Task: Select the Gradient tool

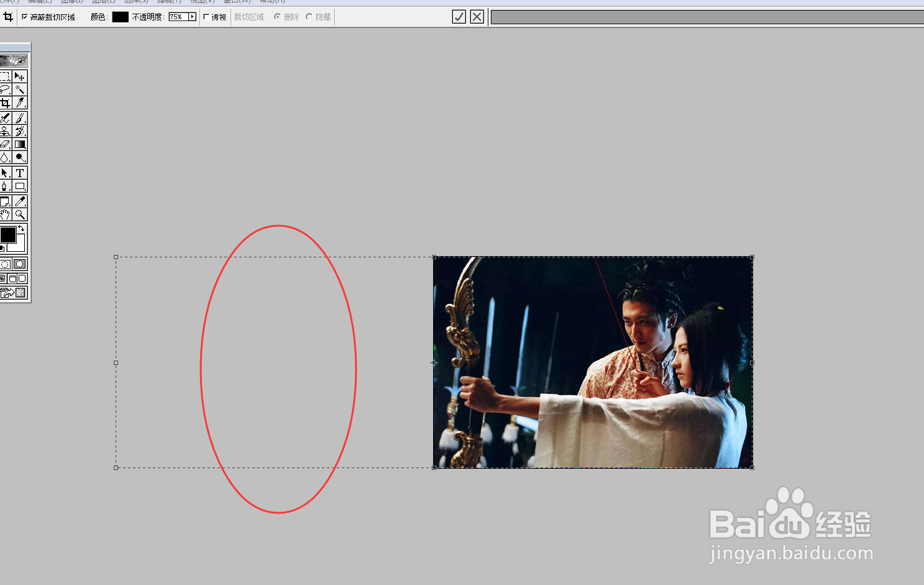Action: tap(20, 144)
